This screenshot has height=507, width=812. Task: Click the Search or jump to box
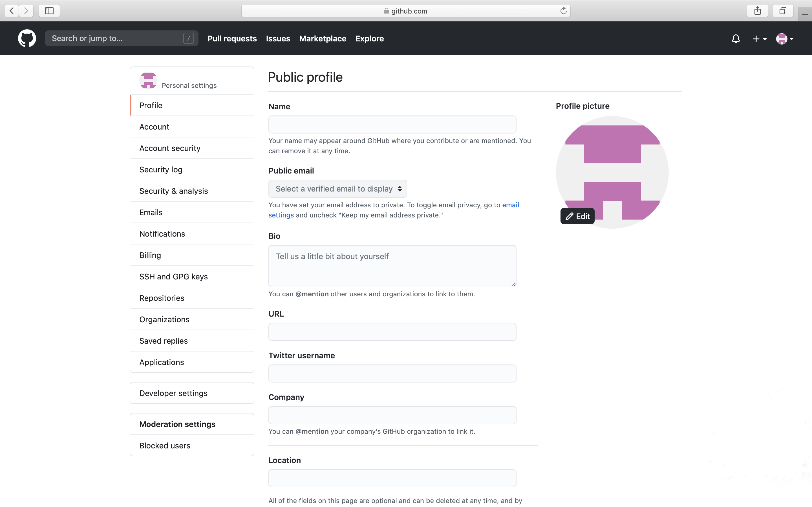116,39
